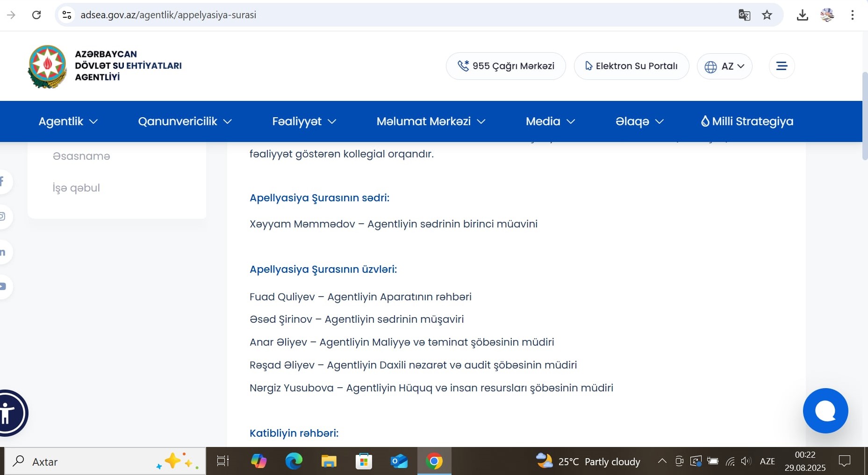Image resolution: width=868 pixels, height=475 pixels.
Task: Open Elektron Su Portalı
Action: coord(631,66)
